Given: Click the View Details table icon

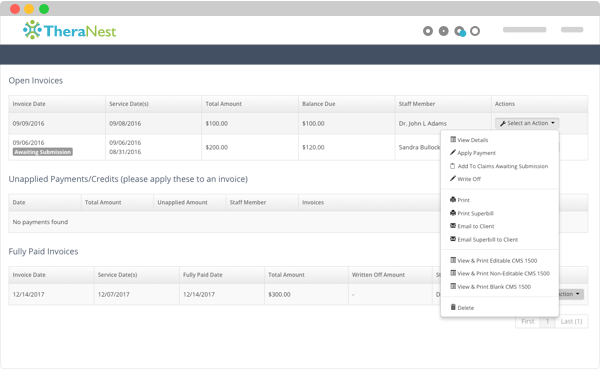Looking at the screenshot, I should [x=453, y=140].
